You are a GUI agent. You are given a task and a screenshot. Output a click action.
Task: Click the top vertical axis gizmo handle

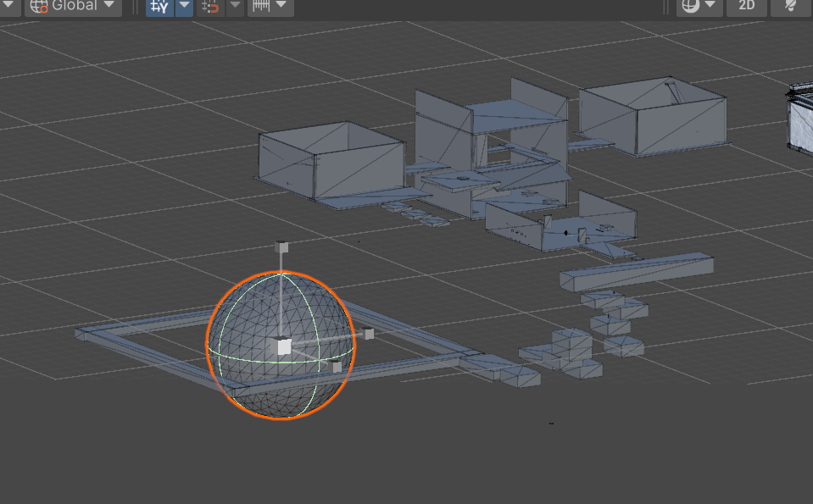[283, 246]
